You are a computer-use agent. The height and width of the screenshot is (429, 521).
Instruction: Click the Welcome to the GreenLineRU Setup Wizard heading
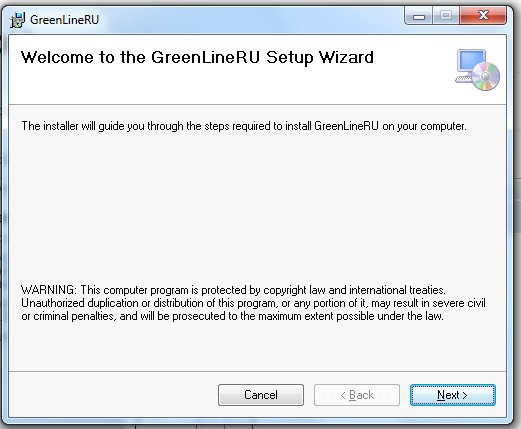click(x=197, y=57)
